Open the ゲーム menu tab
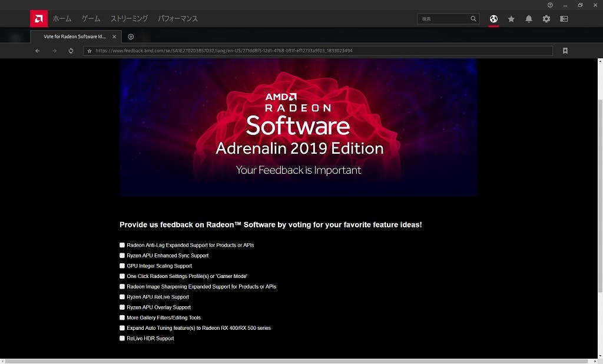 click(91, 19)
